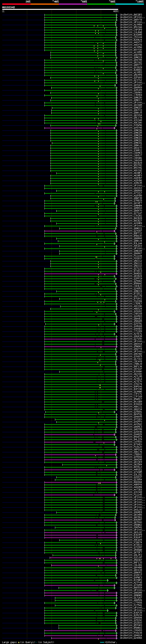Select the UniRef100_Q27121 label
The image size is (146, 644).
click(131, 268)
